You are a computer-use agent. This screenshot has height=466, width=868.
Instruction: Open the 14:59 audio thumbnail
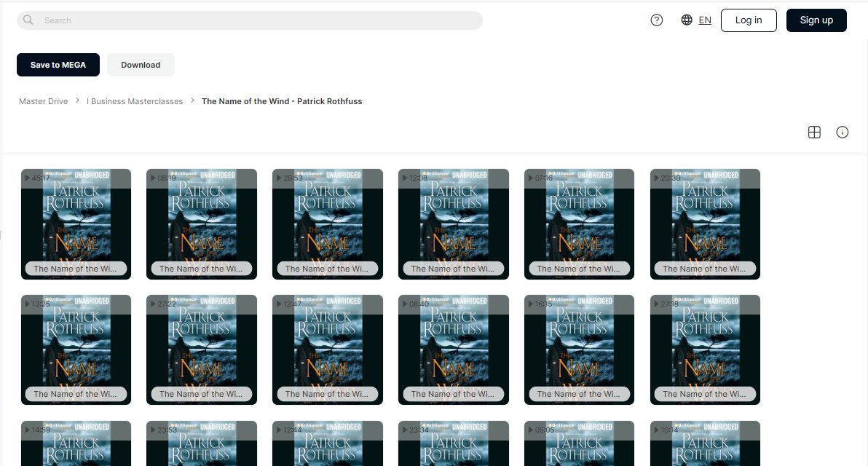76,443
